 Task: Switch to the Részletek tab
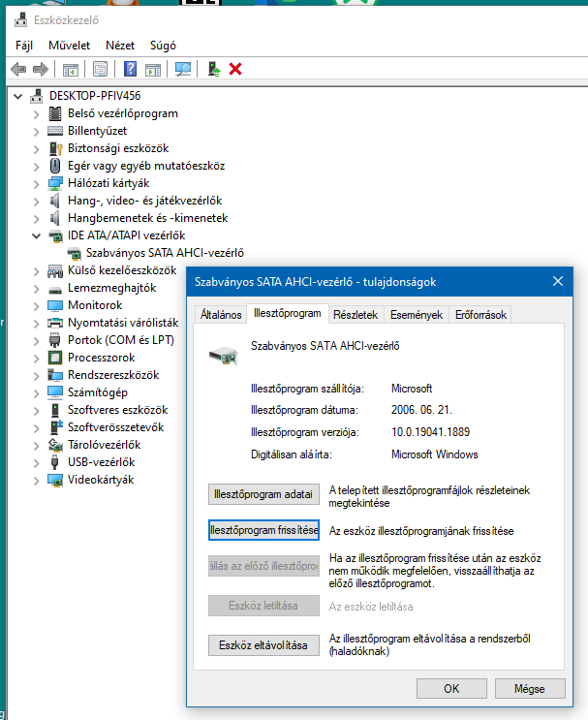pos(356,315)
